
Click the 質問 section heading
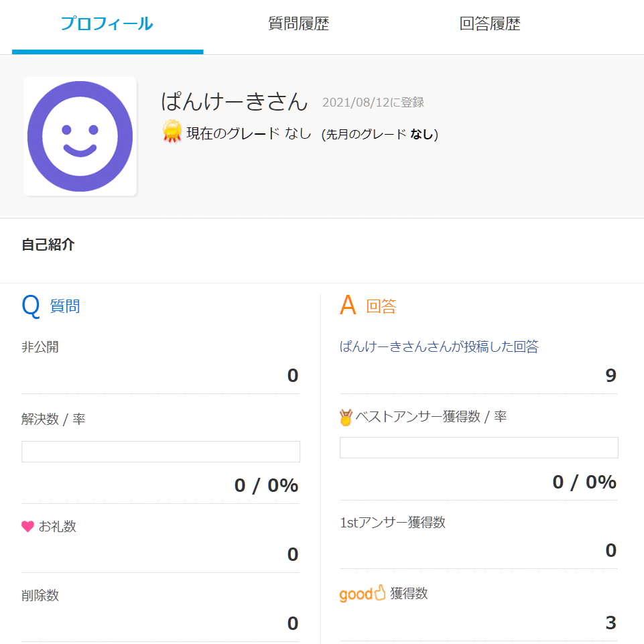65,307
